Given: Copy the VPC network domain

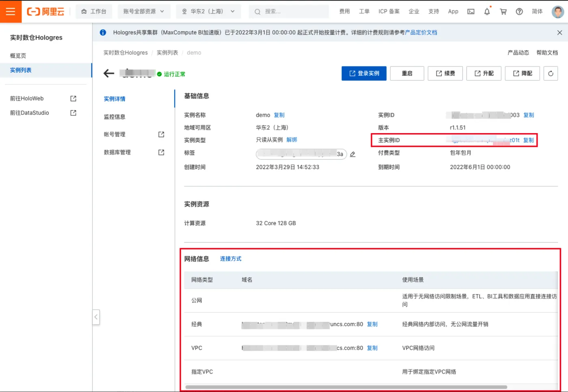Looking at the screenshot, I should (x=372, y=348).
